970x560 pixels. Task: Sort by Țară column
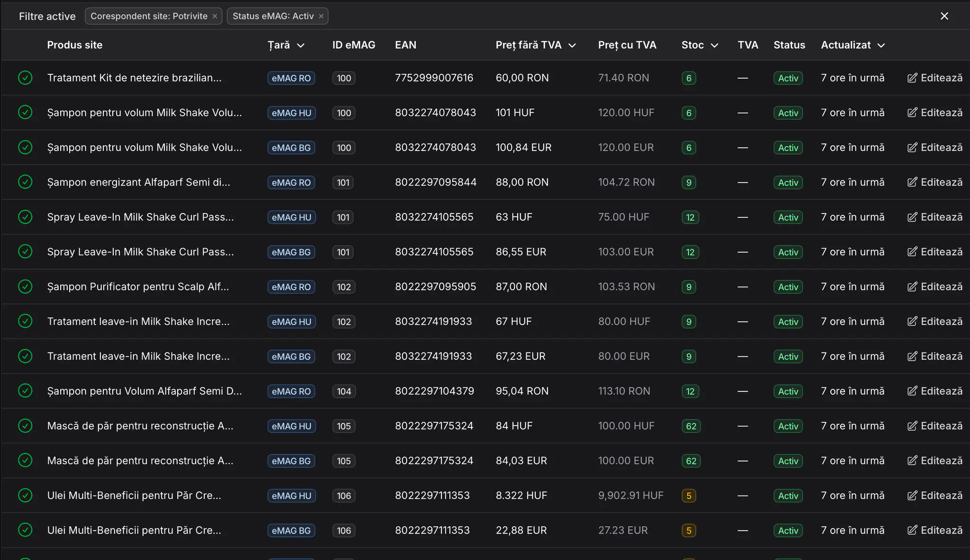tap(286, 45)
